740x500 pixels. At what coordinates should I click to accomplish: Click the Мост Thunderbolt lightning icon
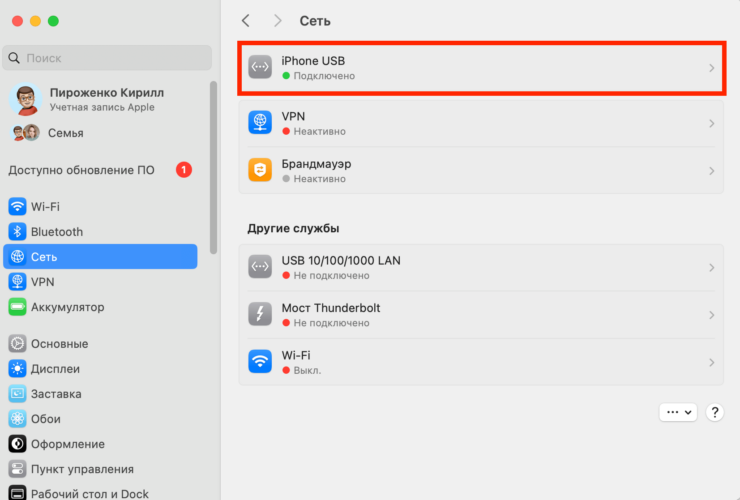(260, 315)
